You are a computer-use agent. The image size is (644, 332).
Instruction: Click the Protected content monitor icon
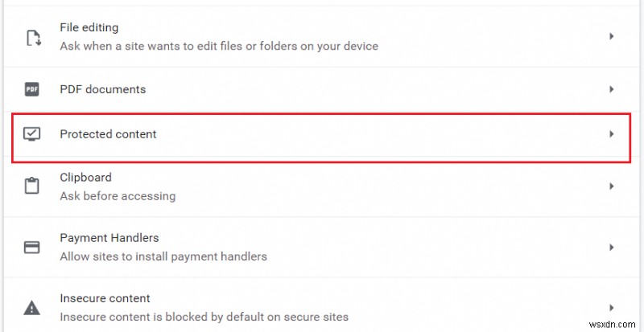pyautogui.click(x=32, y=134)
